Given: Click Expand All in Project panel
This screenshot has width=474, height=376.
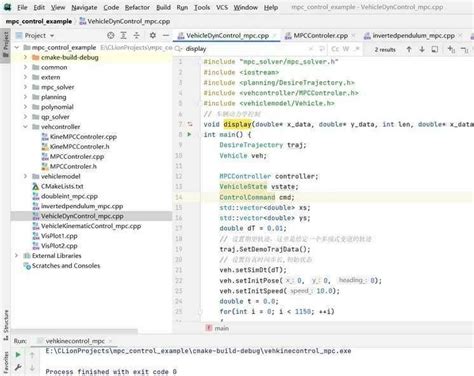Looking at the screenshot, I should click(x=124, y=35).
